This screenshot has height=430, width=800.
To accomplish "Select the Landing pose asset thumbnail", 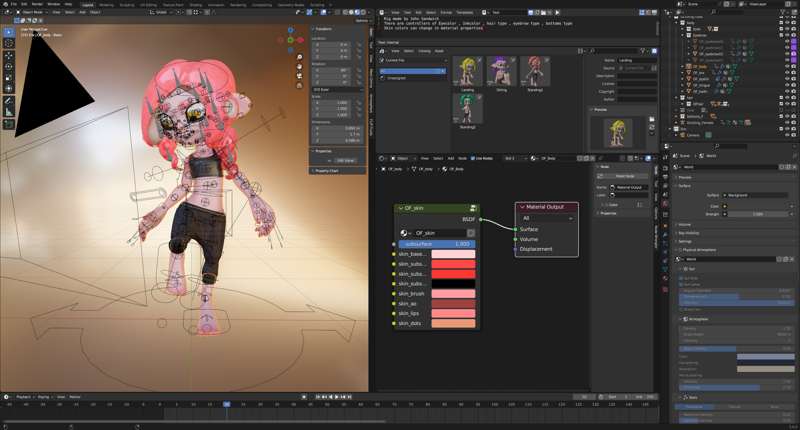I will [x=469, y=72].
